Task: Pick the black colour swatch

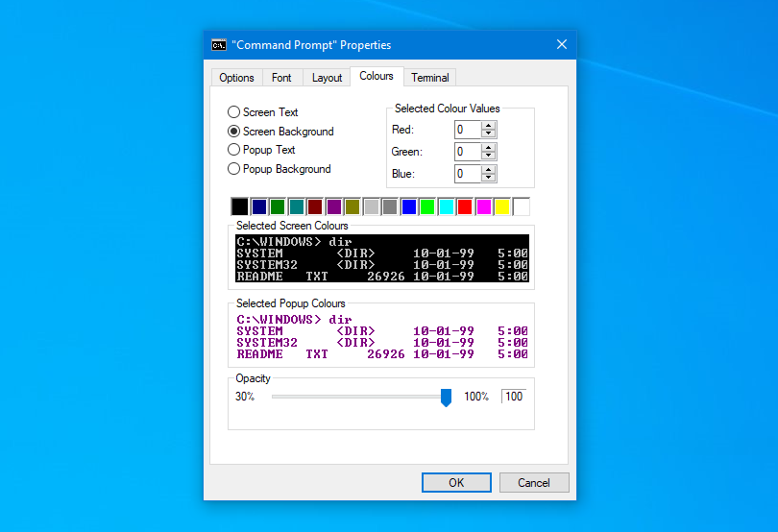Action: tap(240, 207)
